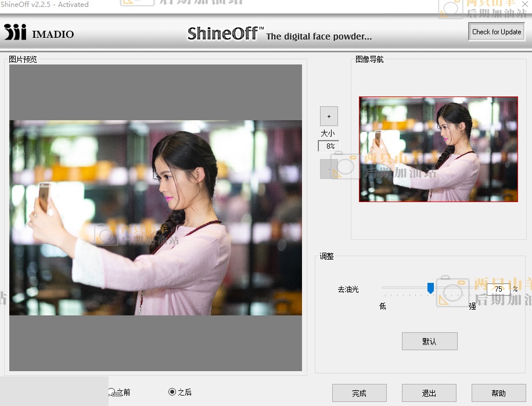
Task: Close the ShineOff window with the X
Action: pyautogui.click(x=525, y=5)
